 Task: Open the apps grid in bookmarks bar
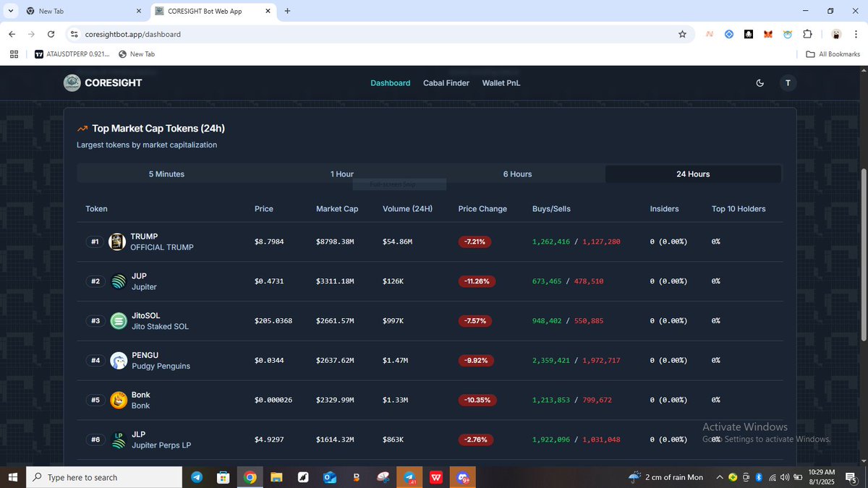(14, 54)
